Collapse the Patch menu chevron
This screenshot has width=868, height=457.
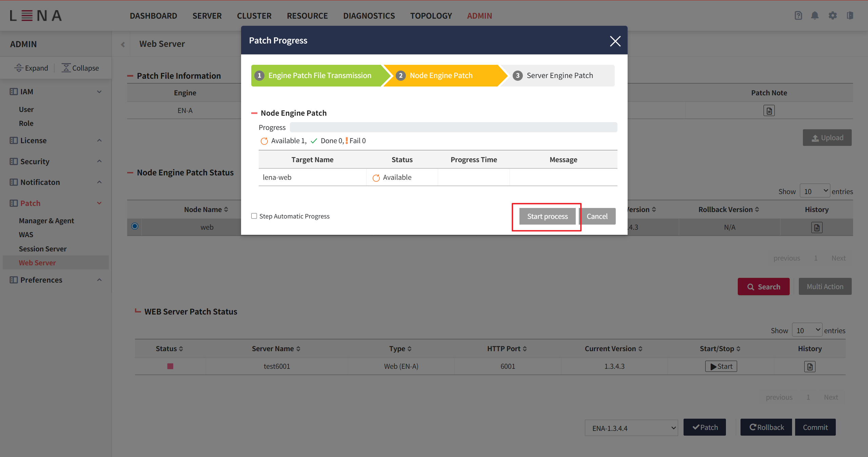99,203
